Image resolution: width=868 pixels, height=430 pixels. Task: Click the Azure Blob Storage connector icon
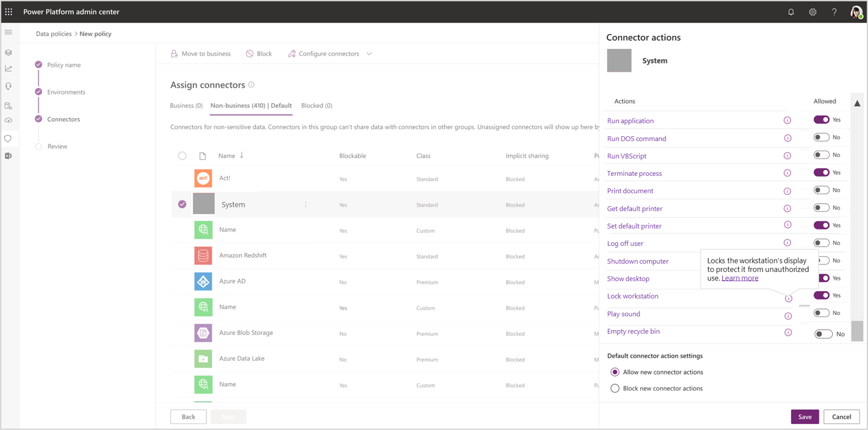tap(203, 333)
